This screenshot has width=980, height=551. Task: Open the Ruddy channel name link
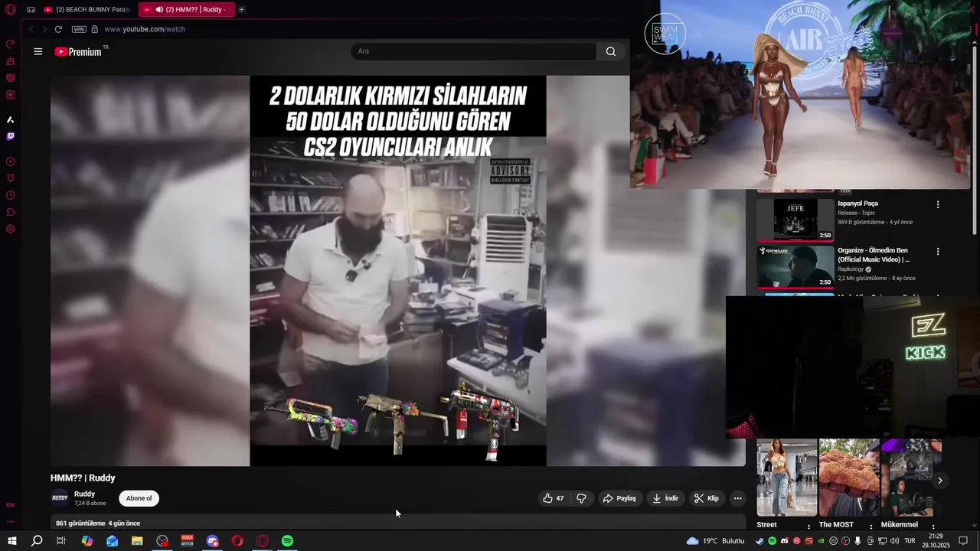tap(84, 494)
